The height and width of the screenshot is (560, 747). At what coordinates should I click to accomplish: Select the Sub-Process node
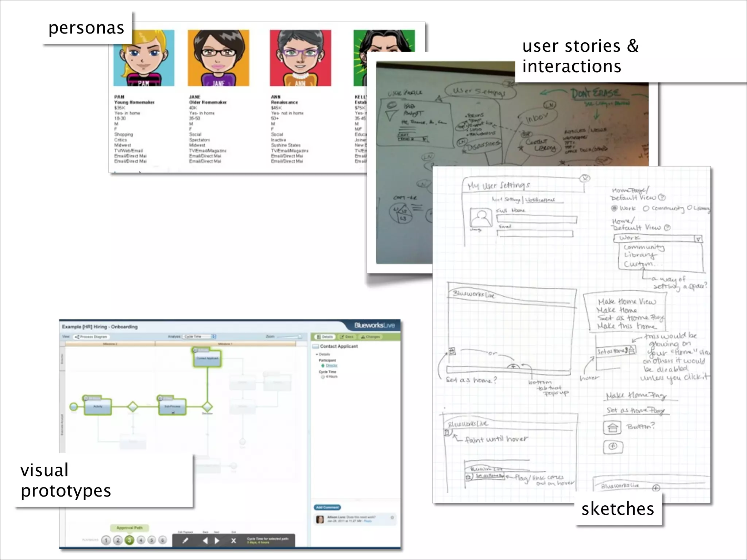coord(172,406)
